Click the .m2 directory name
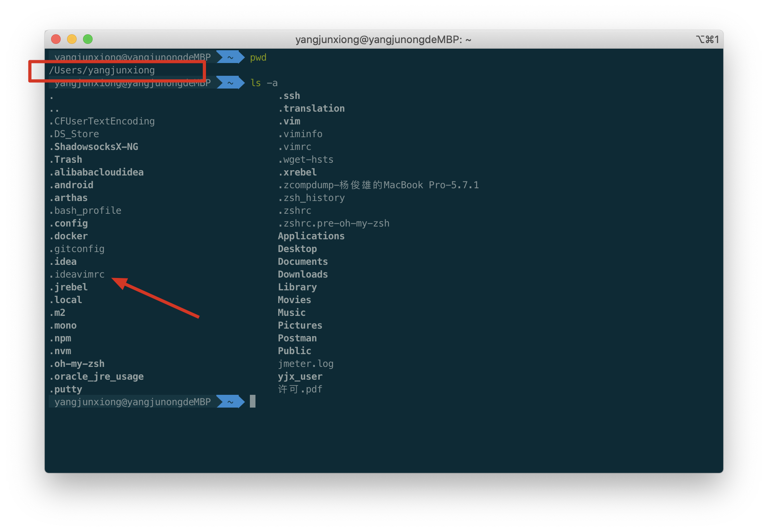Viewport: 768px width, 532px height. 57,313
